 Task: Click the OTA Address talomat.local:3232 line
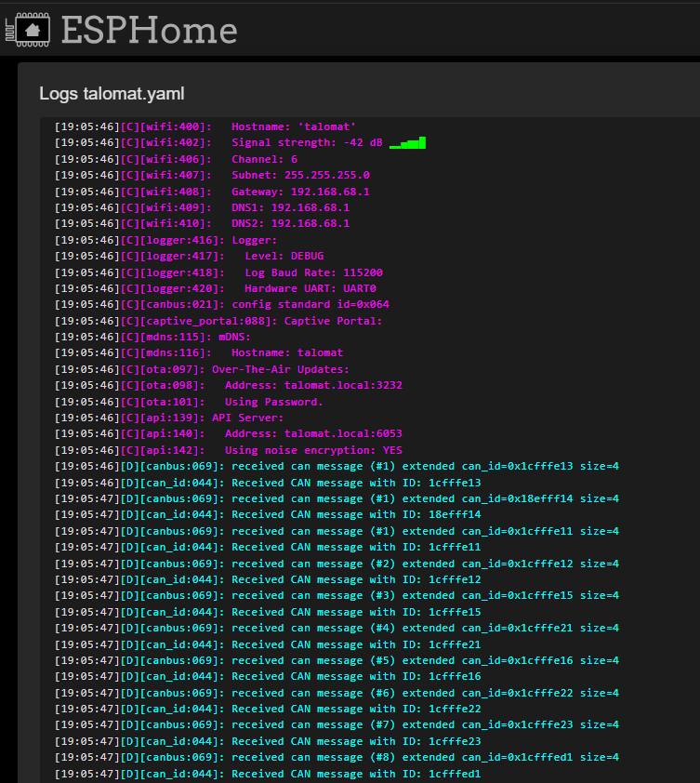pos(228,386)
